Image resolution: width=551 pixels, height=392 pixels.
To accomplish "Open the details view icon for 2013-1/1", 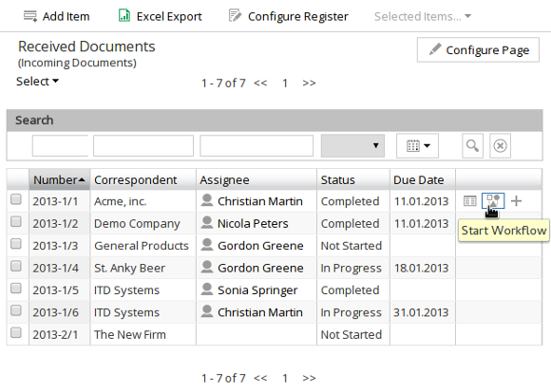I will (x=470, y=201).
